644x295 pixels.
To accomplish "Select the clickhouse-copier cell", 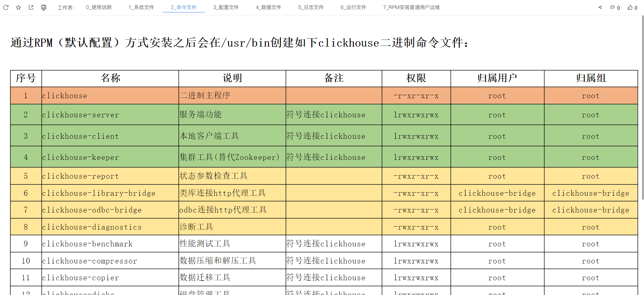I will (x=110, y=278).
